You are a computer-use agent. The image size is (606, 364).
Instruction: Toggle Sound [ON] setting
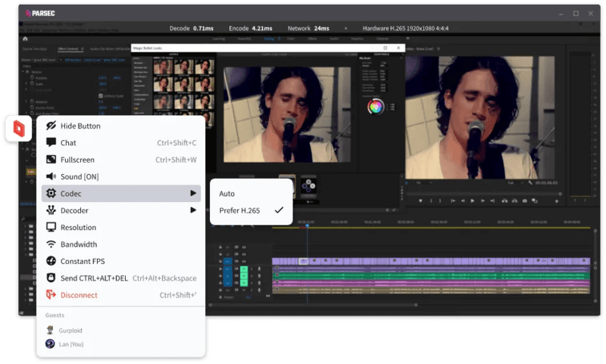point(121,177)
